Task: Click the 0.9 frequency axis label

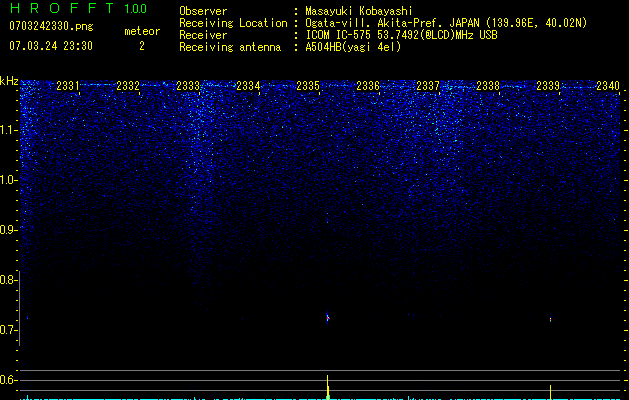Action: 8,230
